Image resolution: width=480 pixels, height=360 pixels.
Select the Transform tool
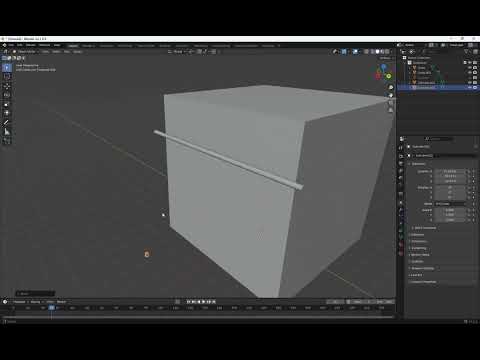[x=7, y=113]
